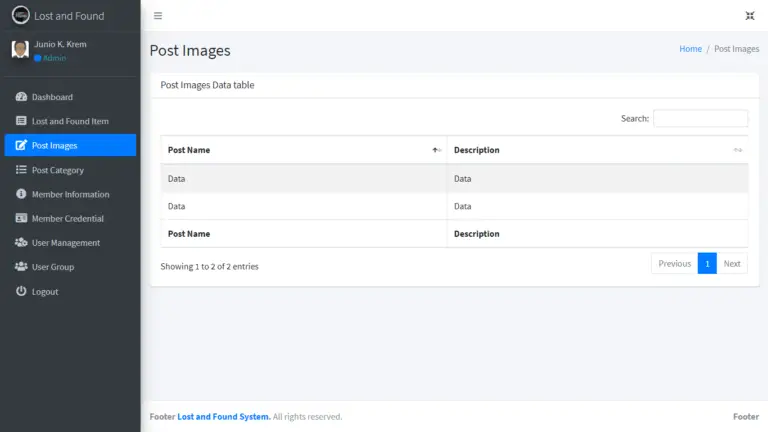The image size is (768, 432).
Task: Click the Member Information info icon
Action: (21, 193)
